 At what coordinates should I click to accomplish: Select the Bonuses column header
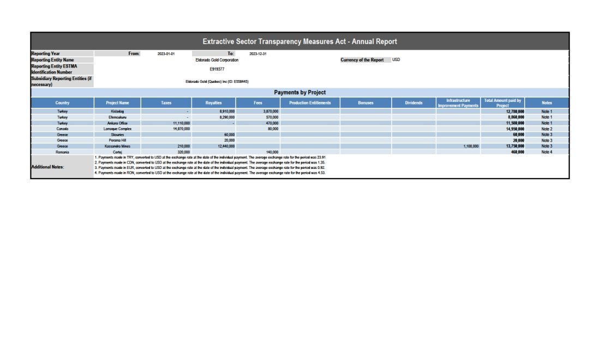click(x=365, y=103)
